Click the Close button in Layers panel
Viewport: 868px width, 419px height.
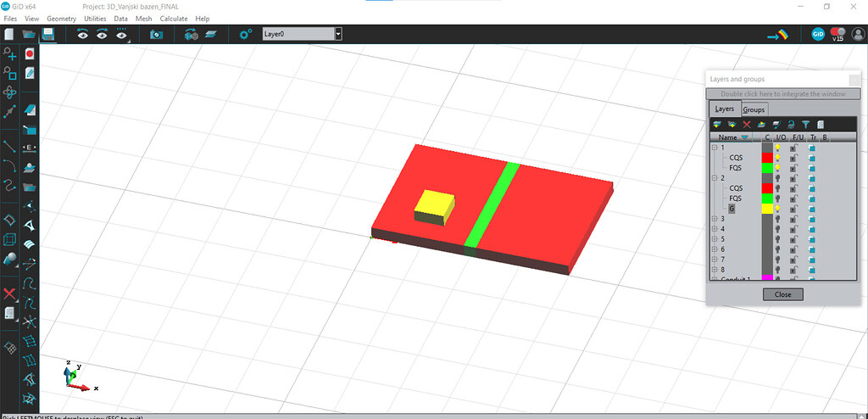(x=782, y=294)
